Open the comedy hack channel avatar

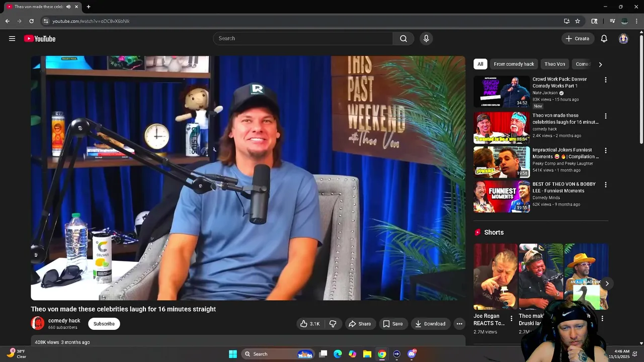coord(38,323)
